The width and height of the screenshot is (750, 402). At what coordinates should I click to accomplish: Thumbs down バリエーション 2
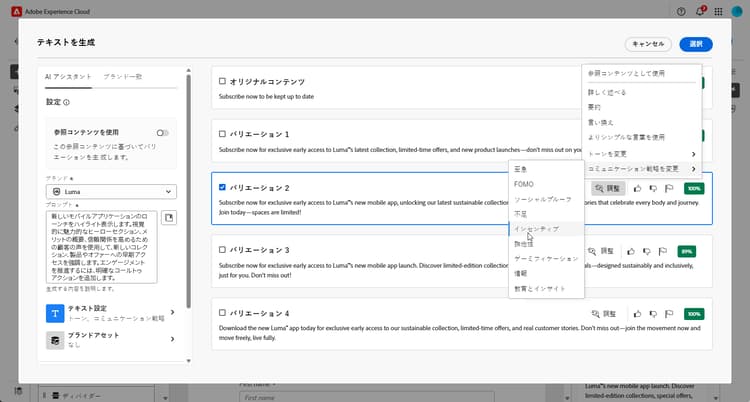pyautogui.click(x=653, y=189)
